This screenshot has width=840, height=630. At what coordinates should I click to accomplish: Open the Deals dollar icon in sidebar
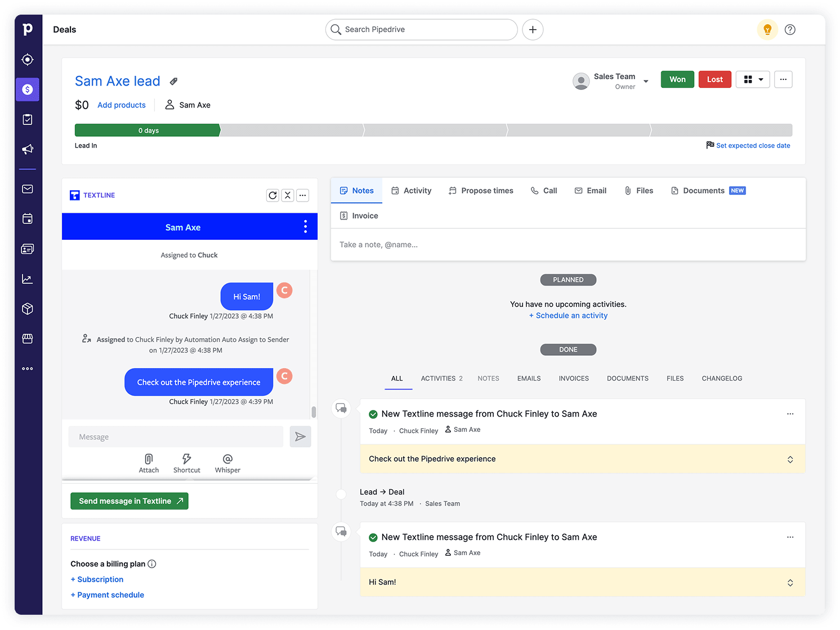pyautogui.click(x=28, y=90)
